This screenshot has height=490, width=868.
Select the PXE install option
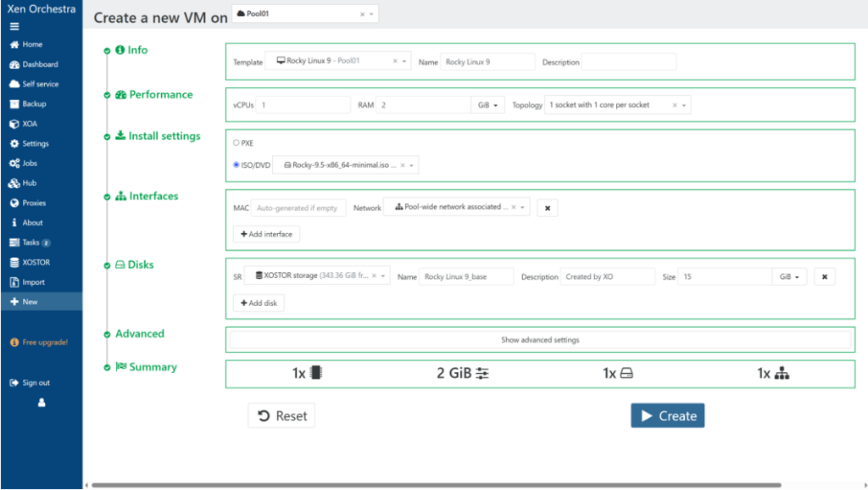[236, 143]
